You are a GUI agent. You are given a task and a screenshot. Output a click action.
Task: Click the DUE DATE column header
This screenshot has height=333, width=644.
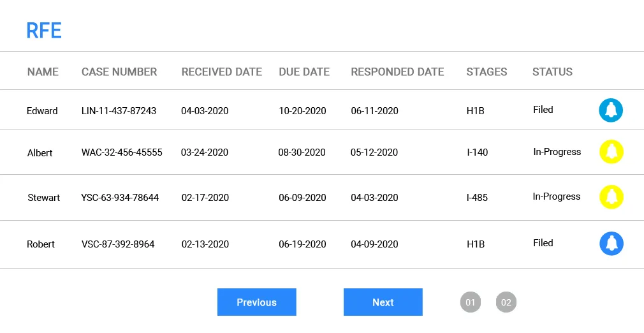[304, 72]
